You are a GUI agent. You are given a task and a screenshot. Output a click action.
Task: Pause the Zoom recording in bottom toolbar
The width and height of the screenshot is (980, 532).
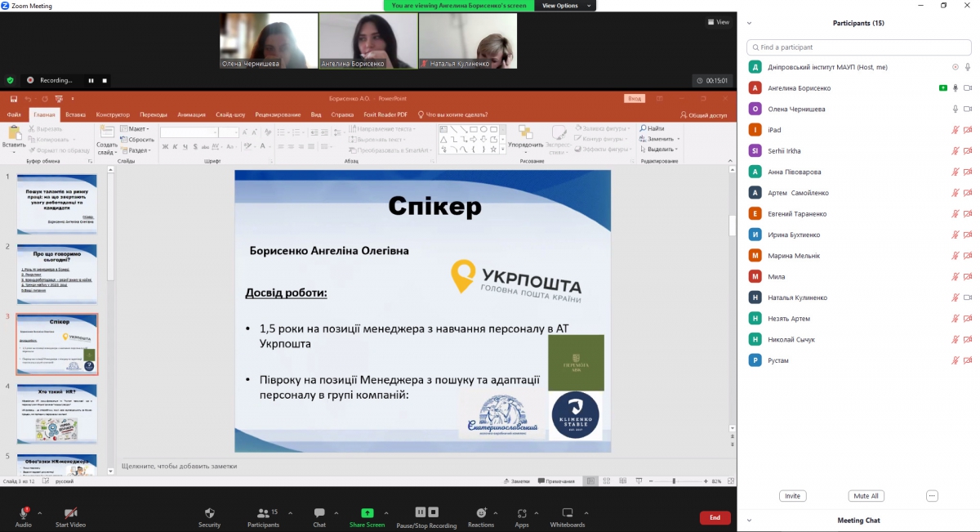(x=420, y=512)
